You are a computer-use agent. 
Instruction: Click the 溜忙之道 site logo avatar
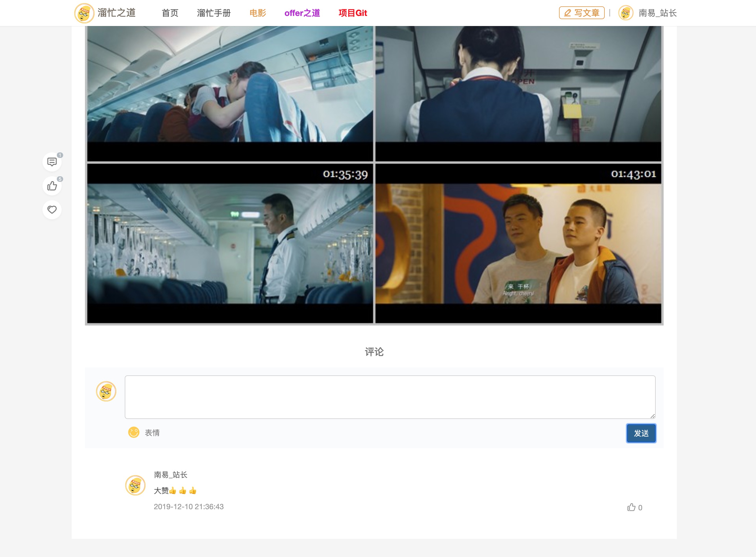(x=84, y=13)
